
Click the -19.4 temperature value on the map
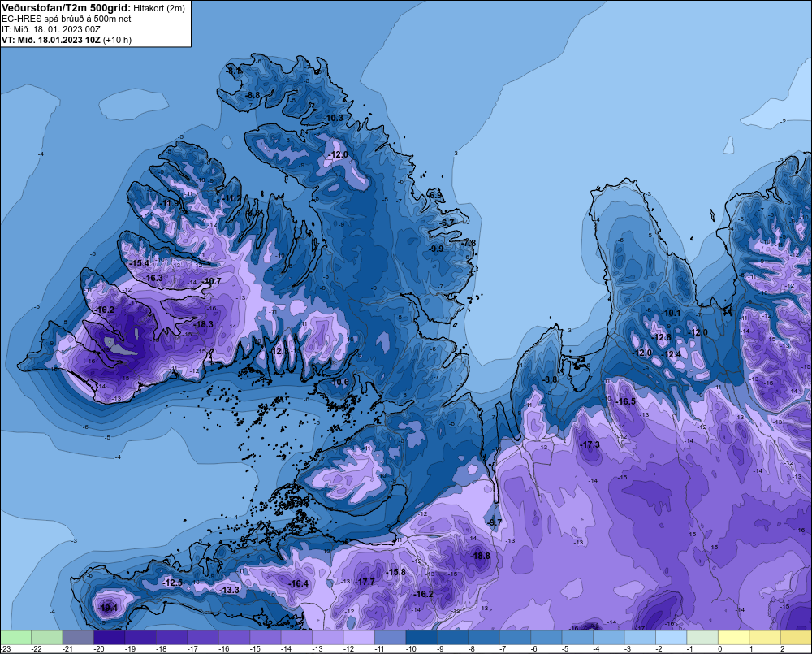[x=108, y=608]
